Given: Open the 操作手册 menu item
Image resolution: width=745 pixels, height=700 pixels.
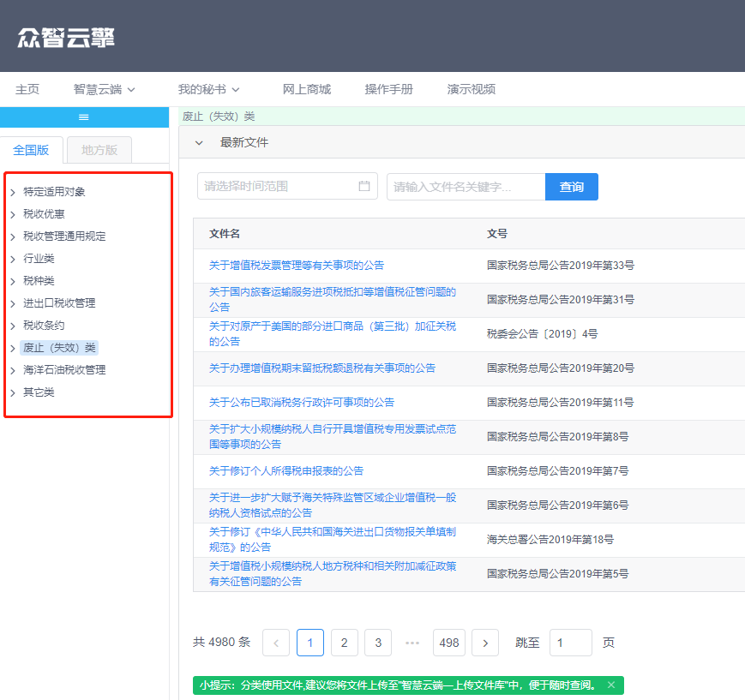Looking at the screenshot, I should coord(388,89).
